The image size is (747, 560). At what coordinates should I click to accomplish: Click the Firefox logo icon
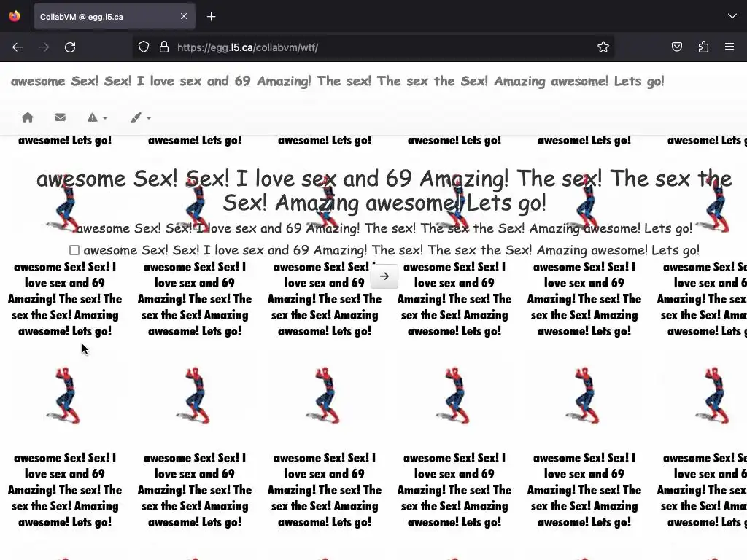click(x=15, y=16)
